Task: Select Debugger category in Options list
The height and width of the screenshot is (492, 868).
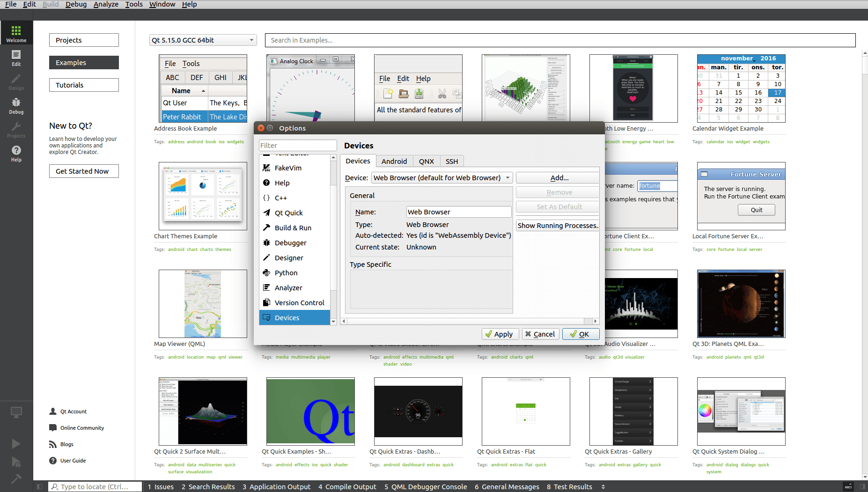Action: 294,243
